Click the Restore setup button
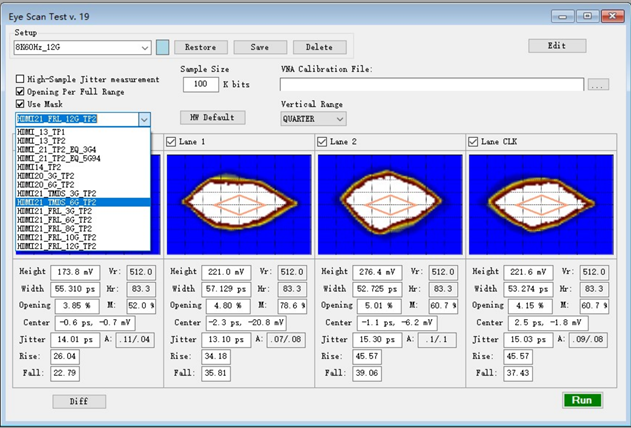Image resolution: width=631 pixels, height=428 pixels. (x=201, y=47)
